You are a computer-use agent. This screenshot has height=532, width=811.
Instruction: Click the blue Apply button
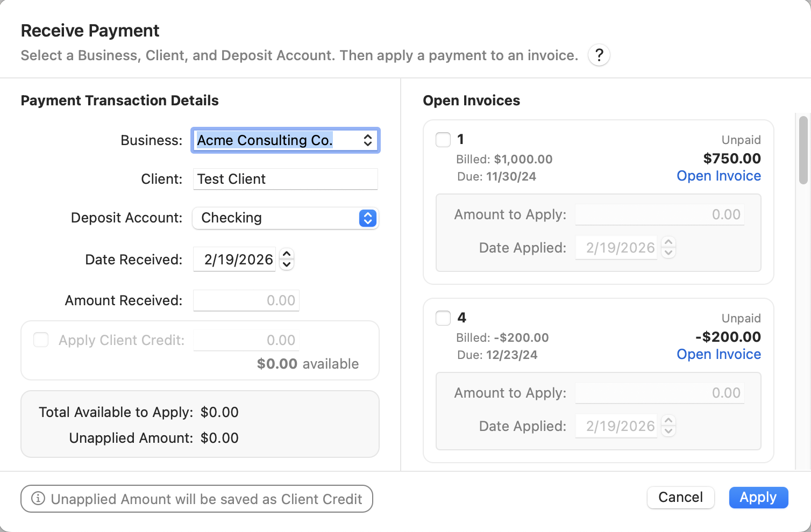click(x=758, y=498)
